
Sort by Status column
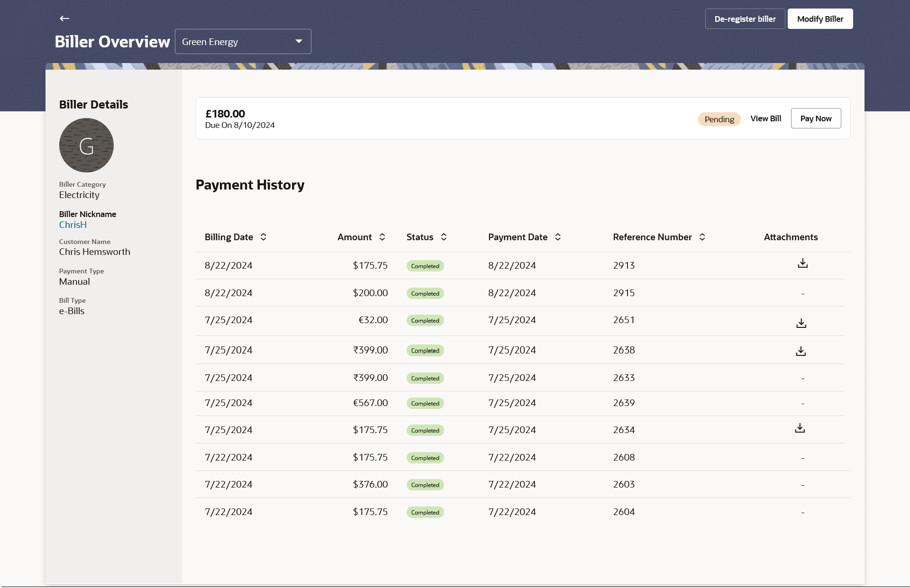pyautogui.click(x=444, y=237)
